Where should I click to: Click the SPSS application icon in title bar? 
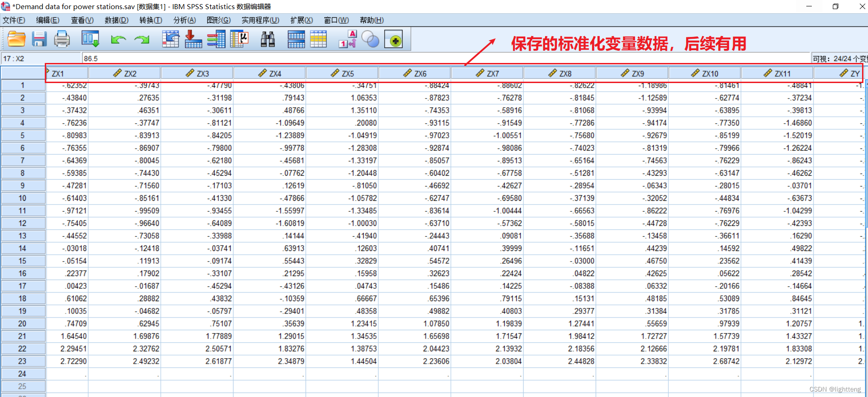click(5, 6)
